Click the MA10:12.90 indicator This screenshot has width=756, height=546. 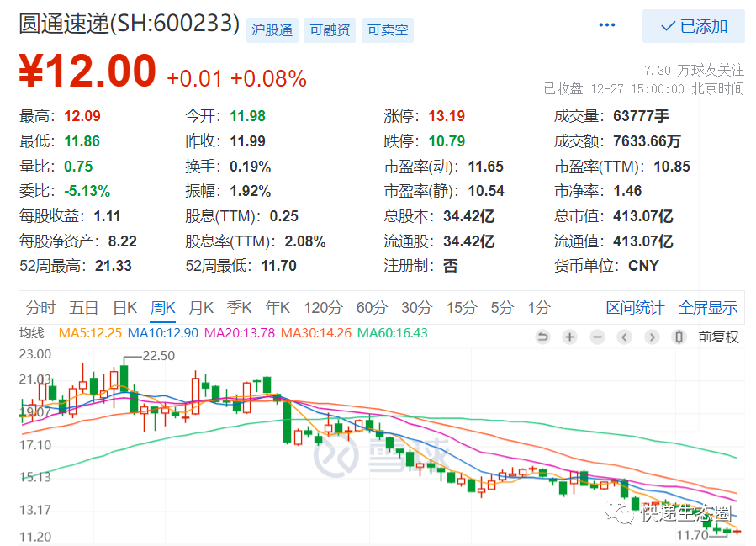pyautogui.click(x=163, y=333)
